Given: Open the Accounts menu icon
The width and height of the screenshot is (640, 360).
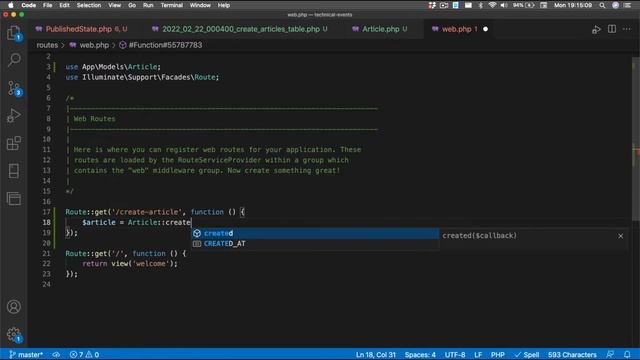Looking at the screenshot, I should pos(14,307).
